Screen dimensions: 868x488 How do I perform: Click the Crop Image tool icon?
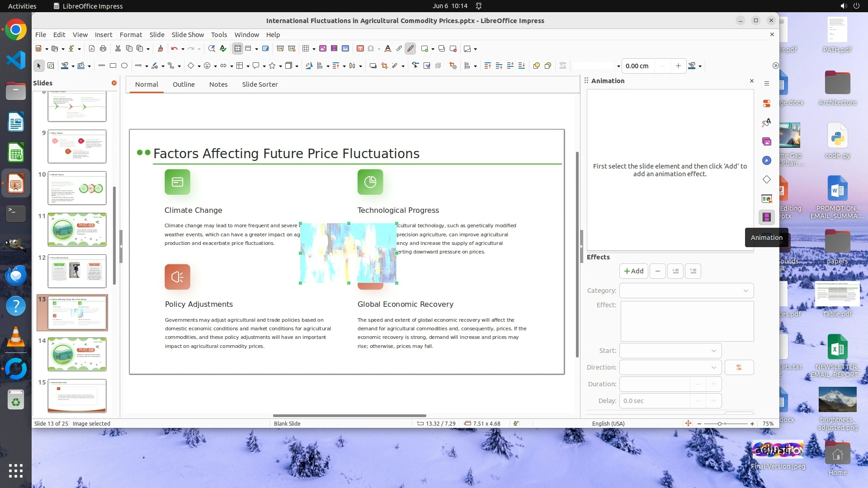pos(384,66)
